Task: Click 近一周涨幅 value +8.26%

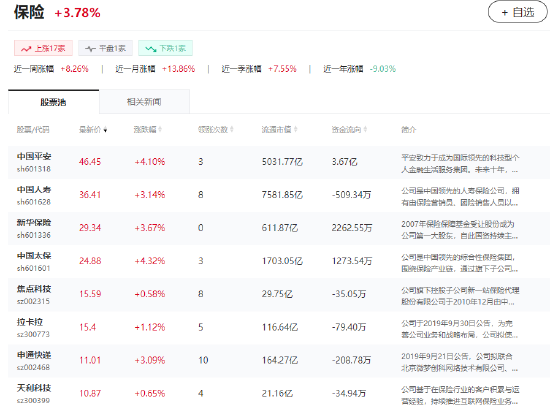Action: (74, 69)
